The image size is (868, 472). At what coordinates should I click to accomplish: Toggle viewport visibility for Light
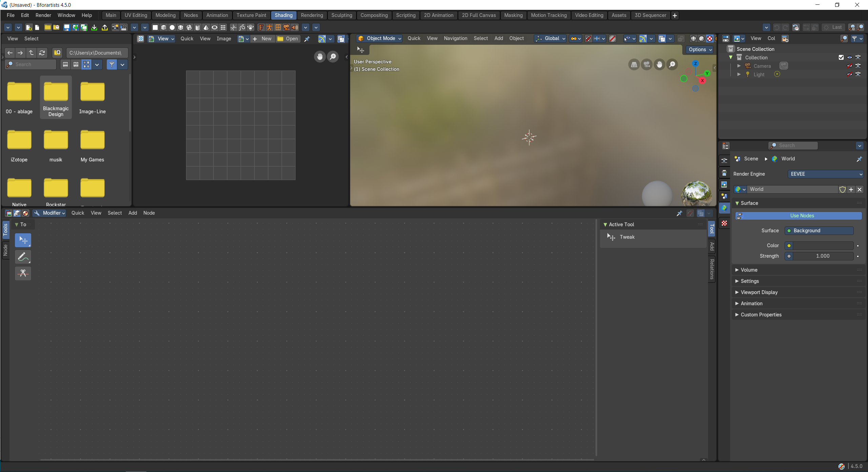tap(849, 74)
